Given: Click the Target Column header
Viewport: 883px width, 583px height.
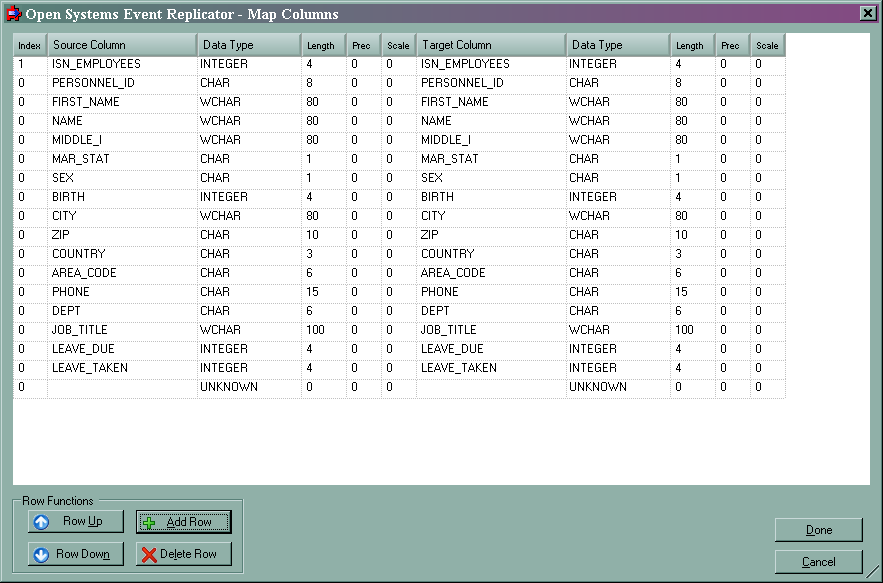Looking at the screenshot, I should (490, 45).
